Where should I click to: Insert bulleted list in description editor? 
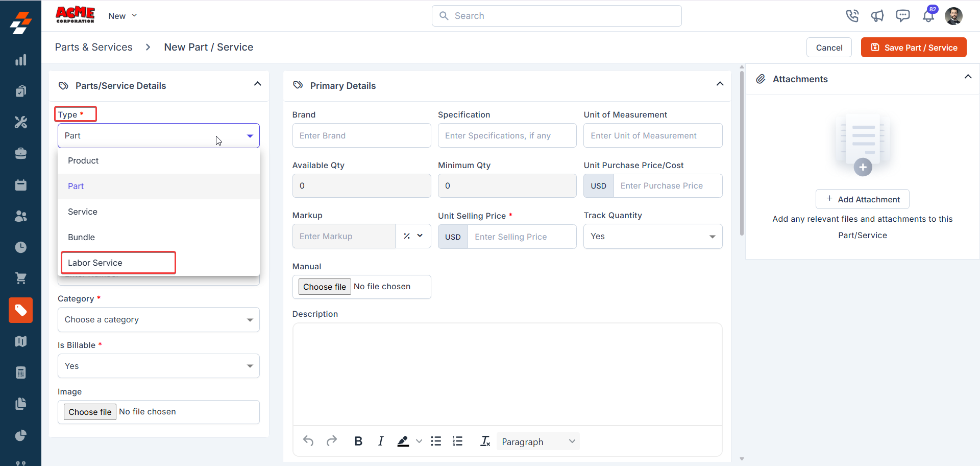coord(436,441)
